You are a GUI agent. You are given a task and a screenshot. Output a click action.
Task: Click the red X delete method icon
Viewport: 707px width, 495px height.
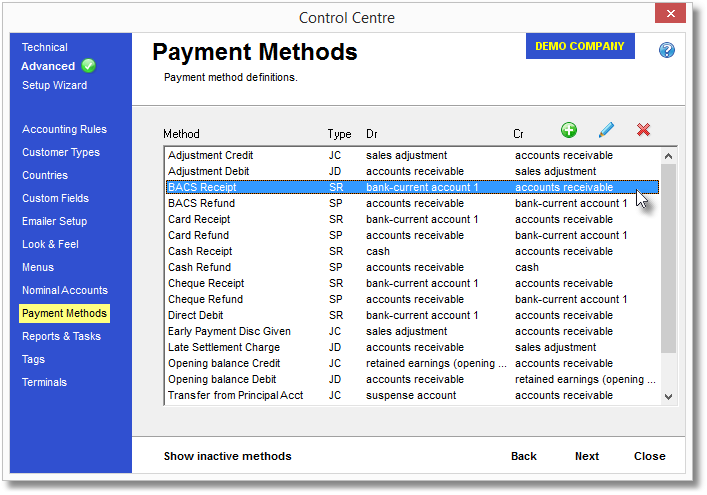pos(643,130)
